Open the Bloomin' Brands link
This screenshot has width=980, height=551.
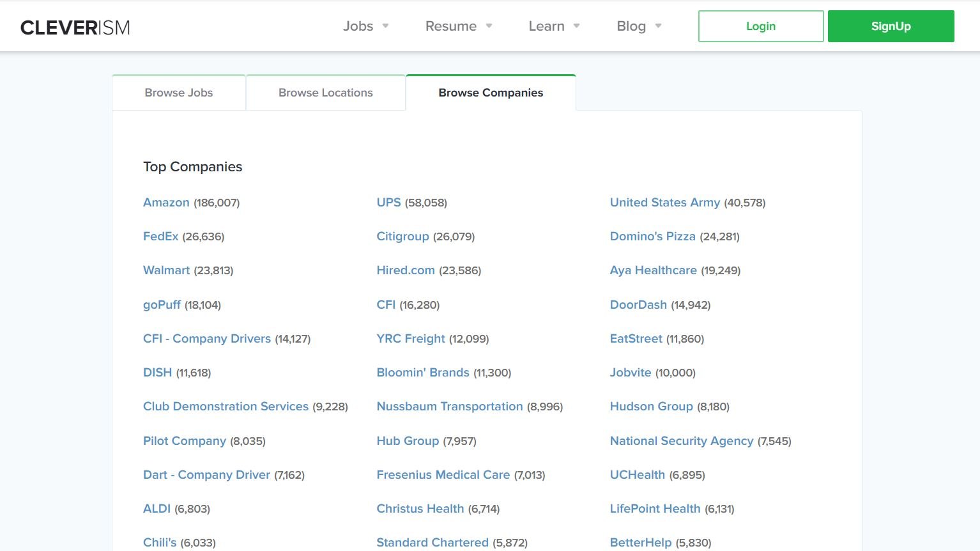coord(423,373)
